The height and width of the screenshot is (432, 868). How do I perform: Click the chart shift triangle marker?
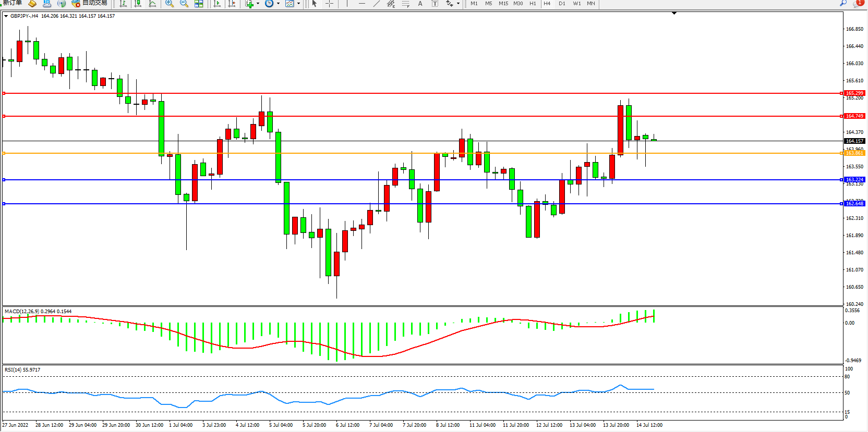click(x=674, y=13)
